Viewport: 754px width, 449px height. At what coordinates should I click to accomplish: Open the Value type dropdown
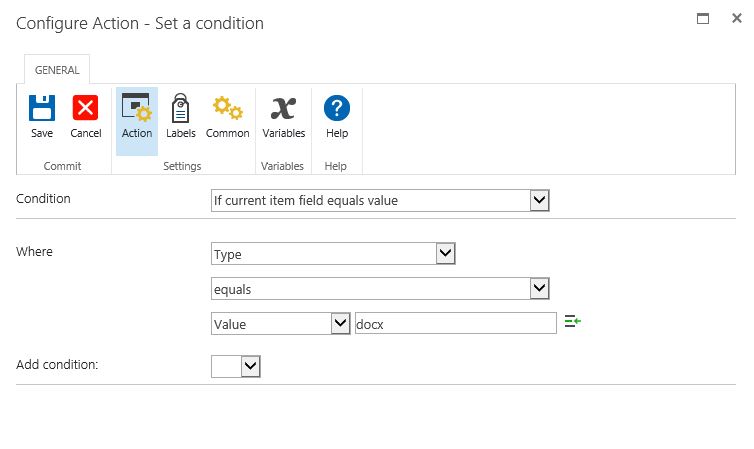[x=338, y=323]
